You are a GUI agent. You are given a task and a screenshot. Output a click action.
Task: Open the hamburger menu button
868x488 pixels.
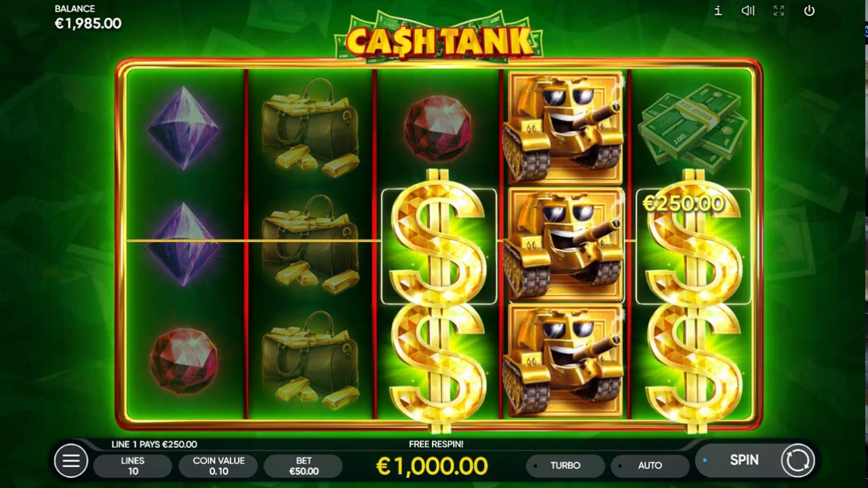(x=71, y=461)
